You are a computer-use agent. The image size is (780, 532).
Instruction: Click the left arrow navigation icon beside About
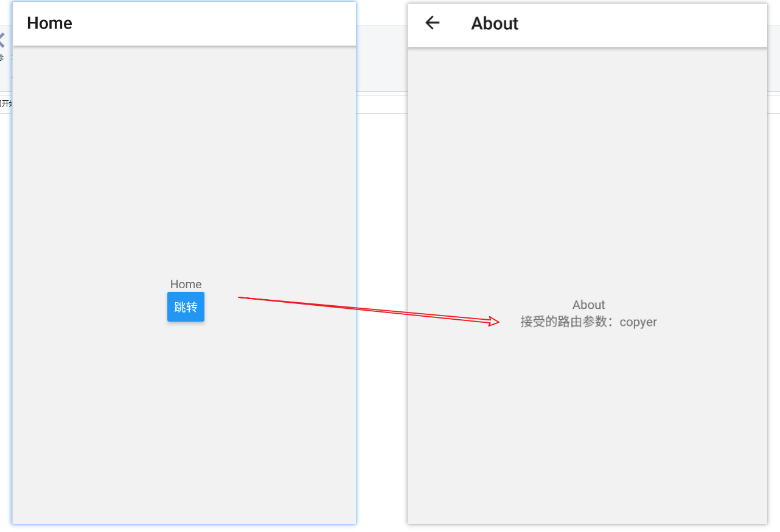432,22
